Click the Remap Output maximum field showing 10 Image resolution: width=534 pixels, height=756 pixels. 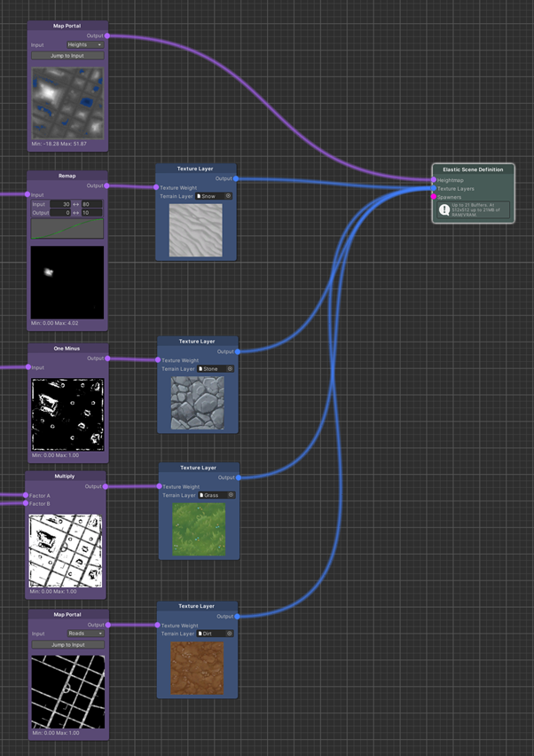tap(91, 213)
